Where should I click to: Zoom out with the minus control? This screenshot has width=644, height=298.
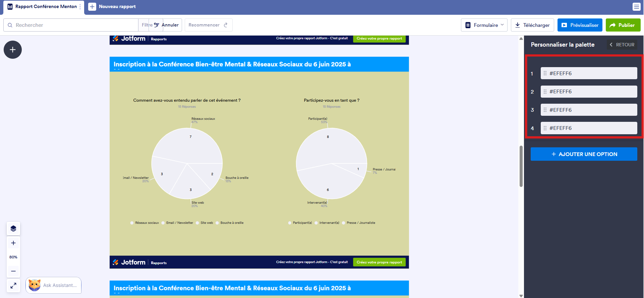pyautogui.click(x=13, y=271)
